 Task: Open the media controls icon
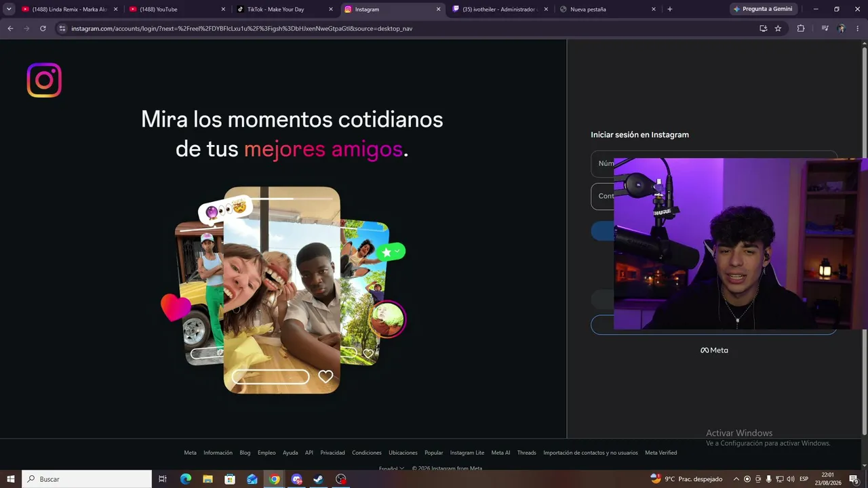[x=825, y=28]
